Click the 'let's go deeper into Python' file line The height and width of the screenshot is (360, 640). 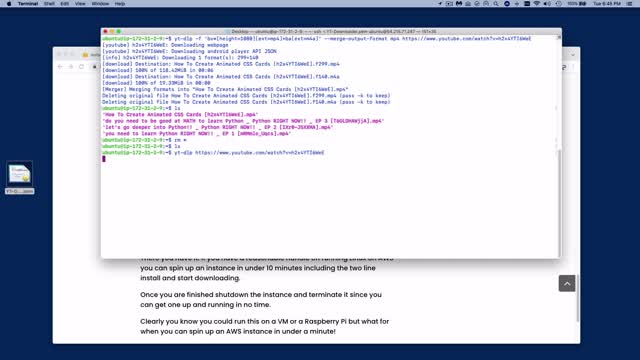coord(218,127)
